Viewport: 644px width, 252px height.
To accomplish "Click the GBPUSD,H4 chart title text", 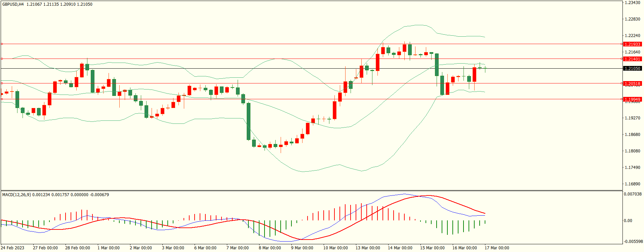I will click(13, 4).
